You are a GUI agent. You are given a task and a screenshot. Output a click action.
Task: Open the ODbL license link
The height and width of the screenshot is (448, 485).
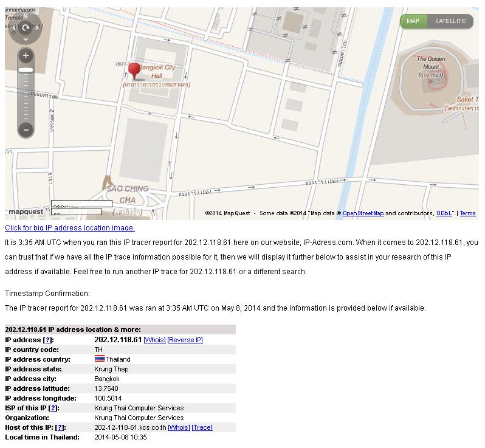tap(444, 213)
